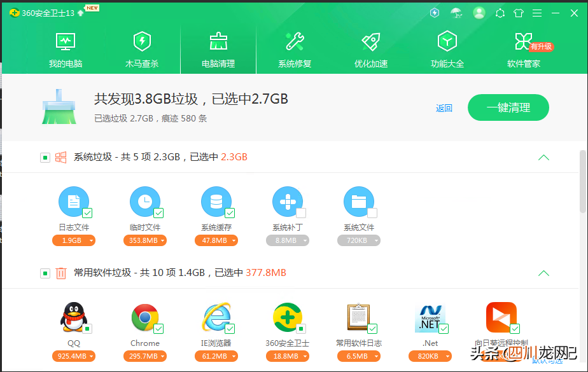588x372 pixels.
Task: Click the trash icon beside 常用软件垃圾
Action: 60,273
